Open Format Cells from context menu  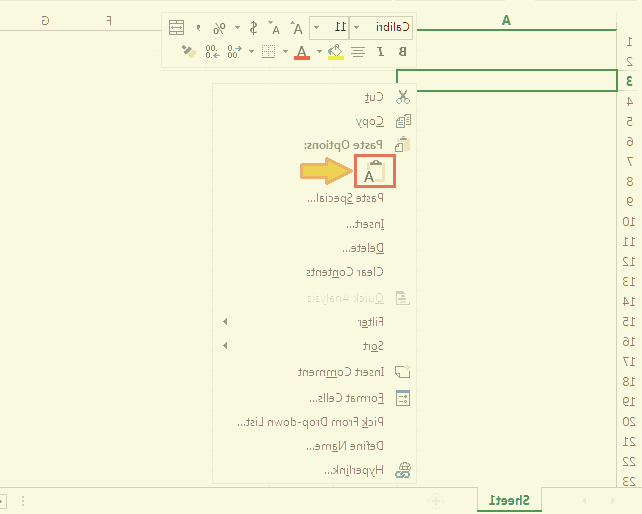tap(350, 397)
